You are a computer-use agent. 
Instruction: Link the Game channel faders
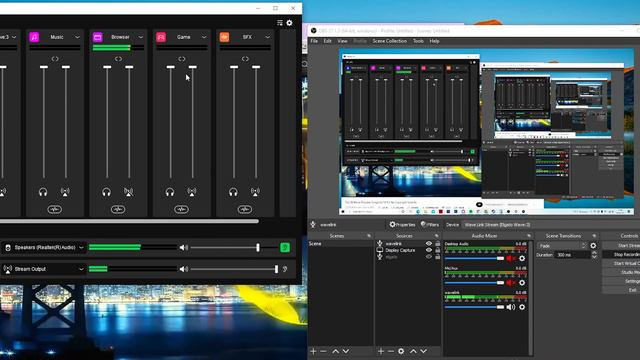[182, 59]
